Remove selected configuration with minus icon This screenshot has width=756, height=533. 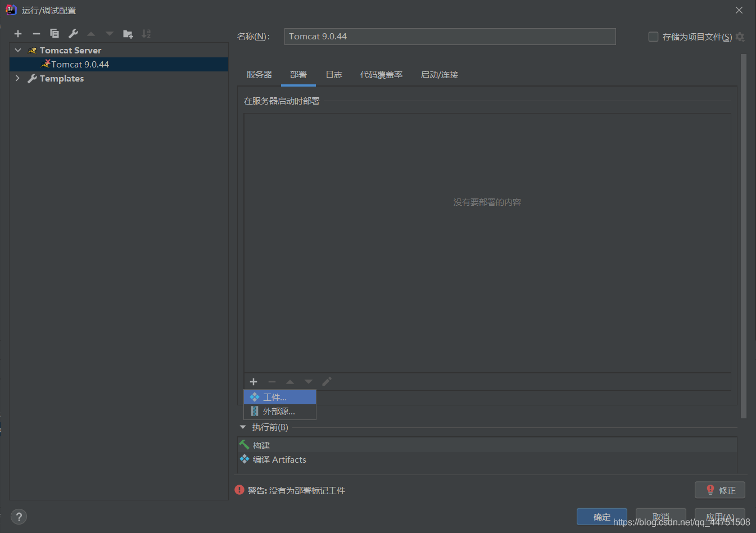(x=37, y=34)
